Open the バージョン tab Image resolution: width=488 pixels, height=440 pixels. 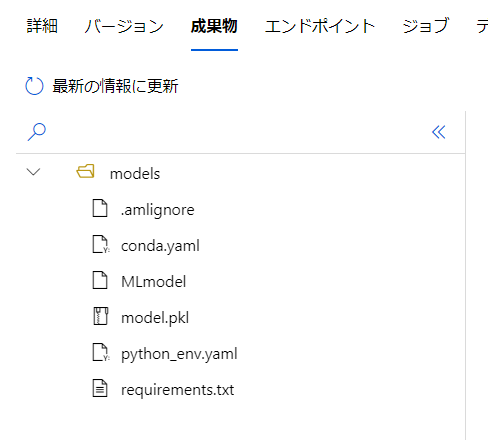124,26
